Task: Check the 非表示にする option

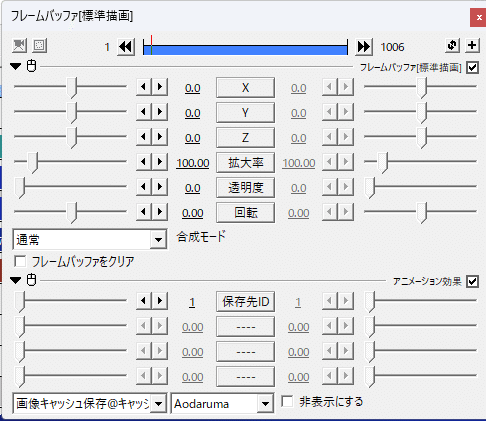Action: (x=287, y=401)
